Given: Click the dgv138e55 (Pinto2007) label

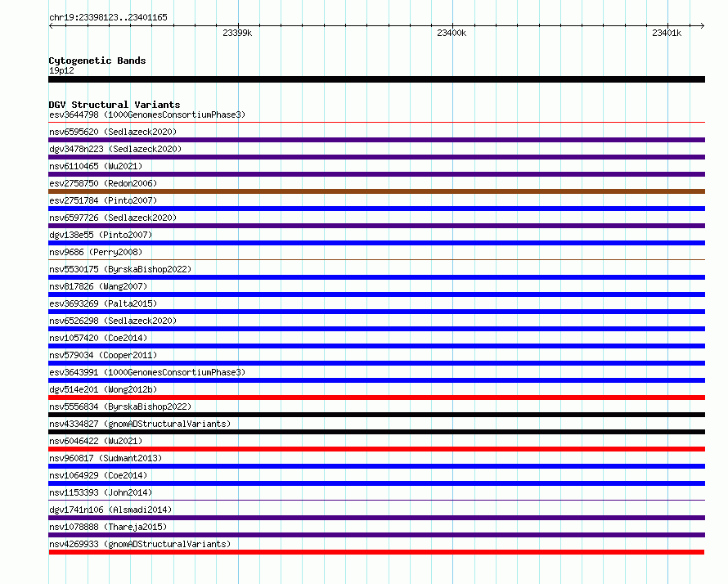Looking at the screenshot, I should tap(101, 235).
